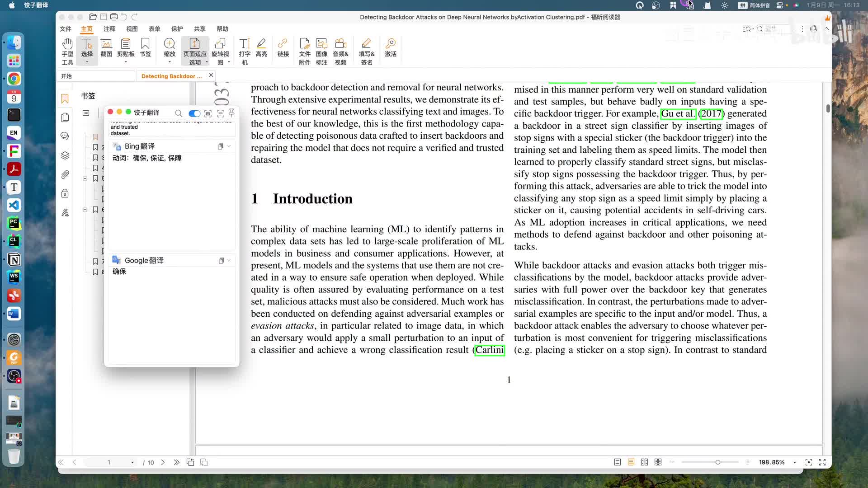Pin the 饺子翻译 translation window

[232, 113]
